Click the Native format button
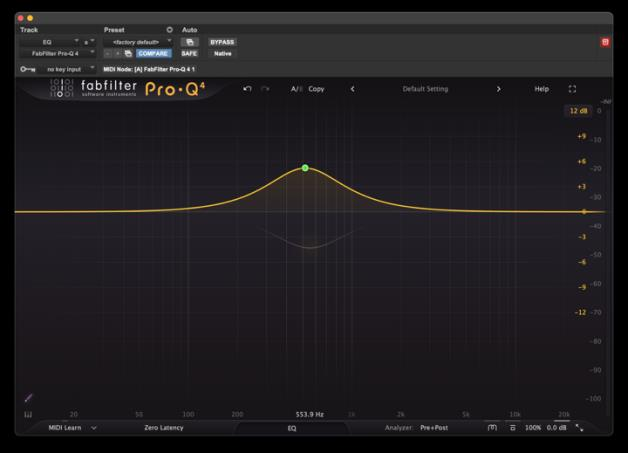The height and width of the screenshot is (453, 628). [x=223, y=53]
